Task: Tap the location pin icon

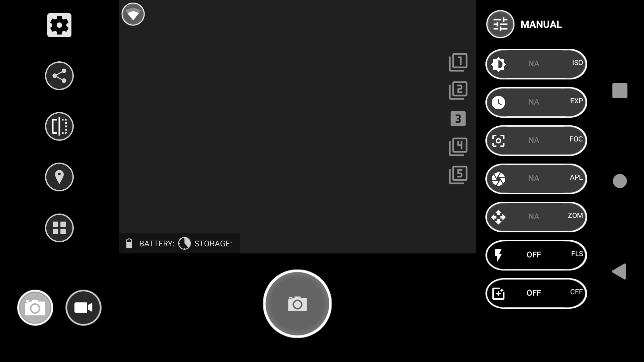Action: click(x=59, y=177)
